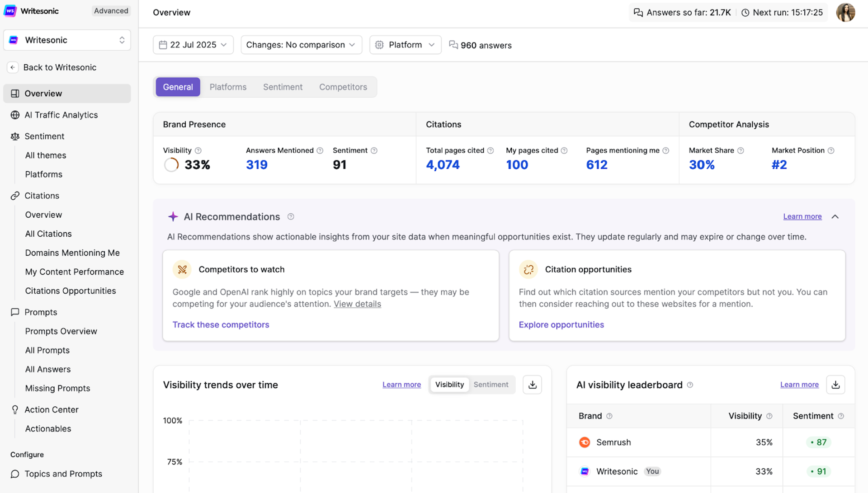This screenshot has width=868, height=493.
Task: Open the user profile avatar
Action: point(845,12)
